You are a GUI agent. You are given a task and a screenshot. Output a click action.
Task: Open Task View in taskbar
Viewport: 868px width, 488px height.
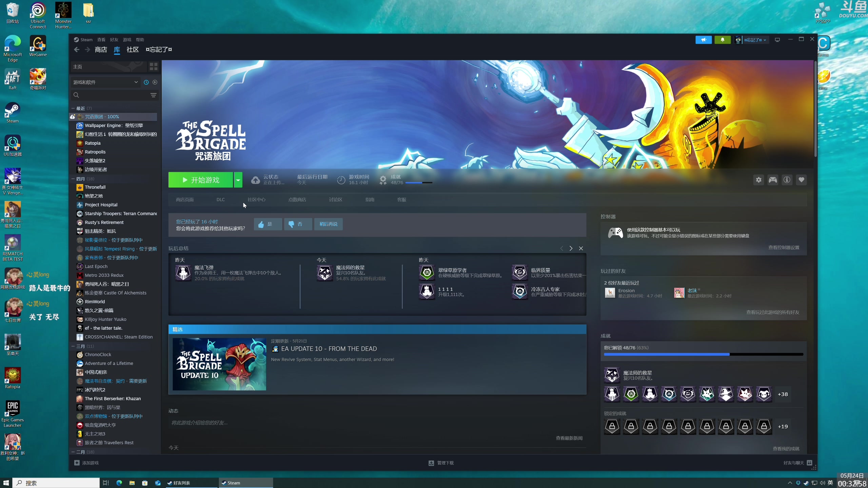click(106, 483)
